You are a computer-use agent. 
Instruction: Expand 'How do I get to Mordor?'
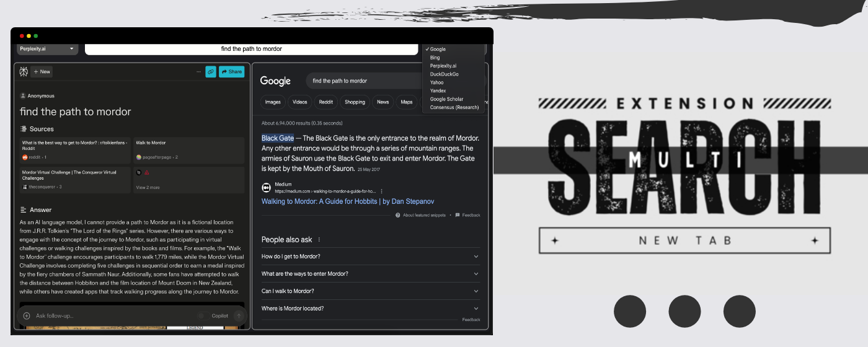[370, 257]
